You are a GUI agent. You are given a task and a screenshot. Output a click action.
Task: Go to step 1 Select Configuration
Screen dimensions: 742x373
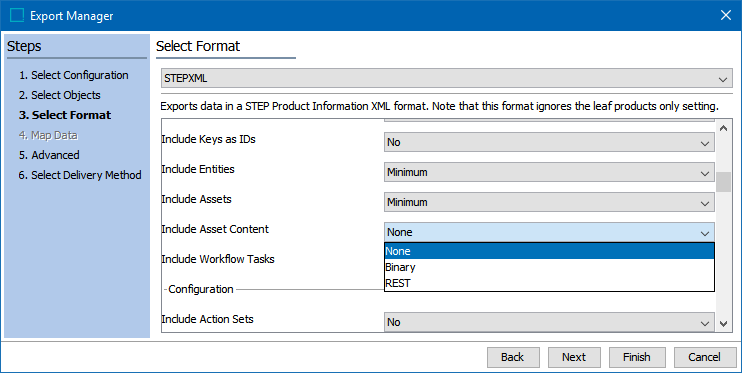point(73,75)
